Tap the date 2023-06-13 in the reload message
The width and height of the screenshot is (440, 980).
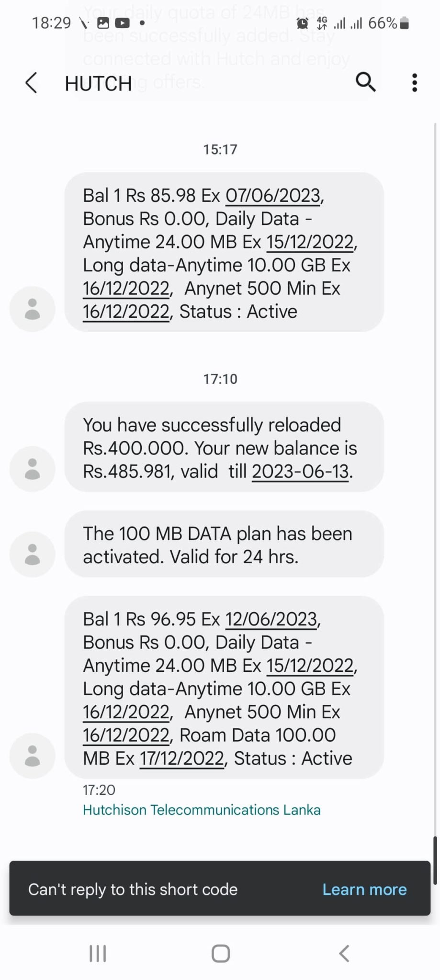pos(300,472)
